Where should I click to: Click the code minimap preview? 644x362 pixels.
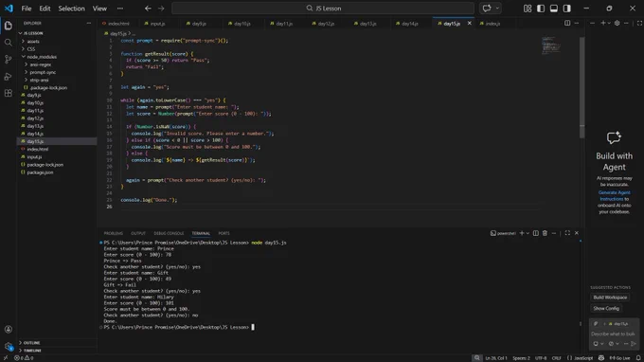pos(551,45)
